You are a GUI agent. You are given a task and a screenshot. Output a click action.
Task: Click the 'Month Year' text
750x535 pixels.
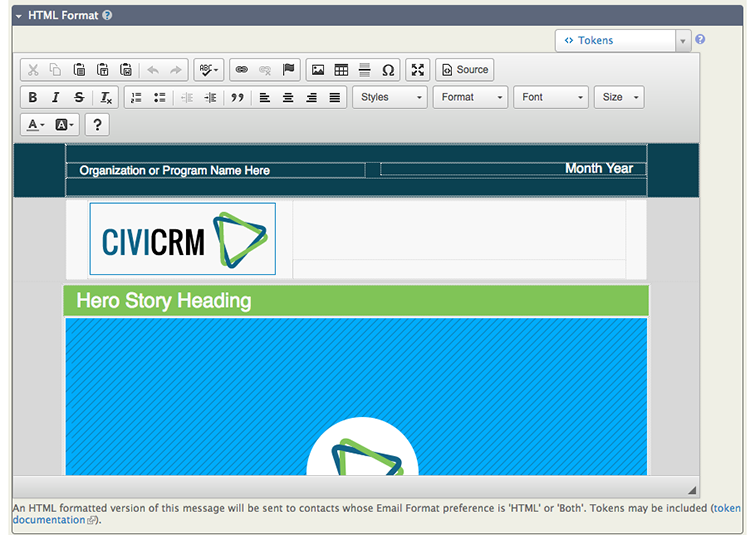599,168
